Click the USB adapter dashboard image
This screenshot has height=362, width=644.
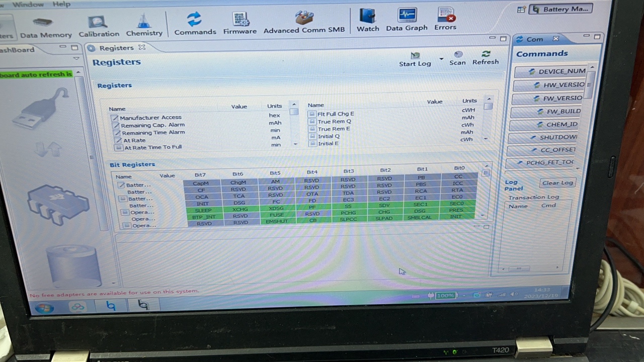pos(41,108)
